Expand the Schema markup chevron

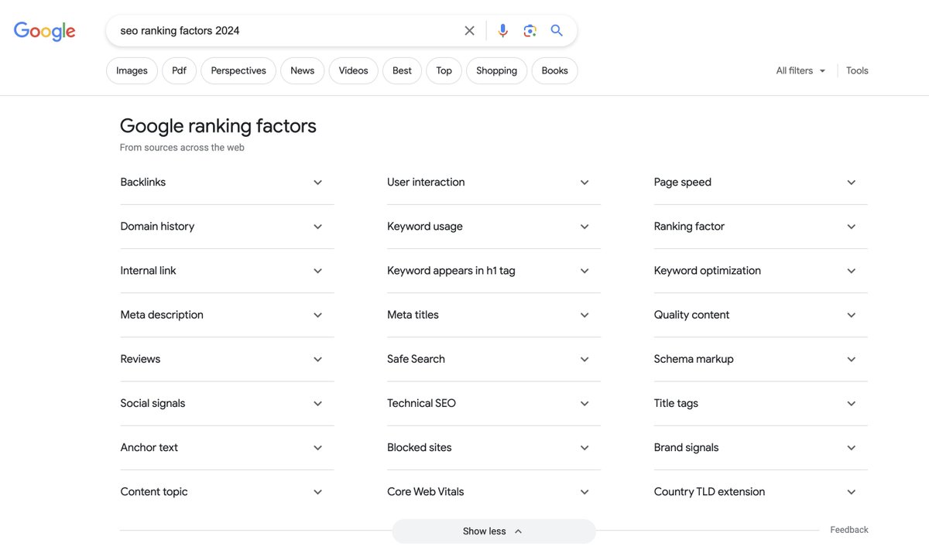852,359
